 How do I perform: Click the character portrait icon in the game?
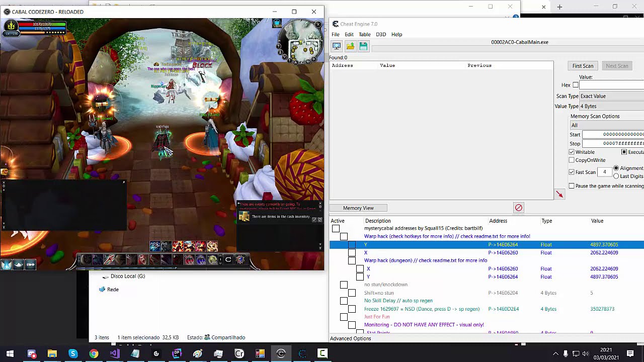[x=10, y=26]
